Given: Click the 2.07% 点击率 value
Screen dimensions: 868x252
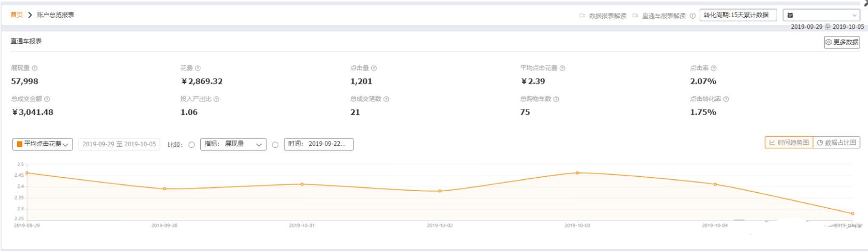Looking at the screenshot, I should 703,81.
